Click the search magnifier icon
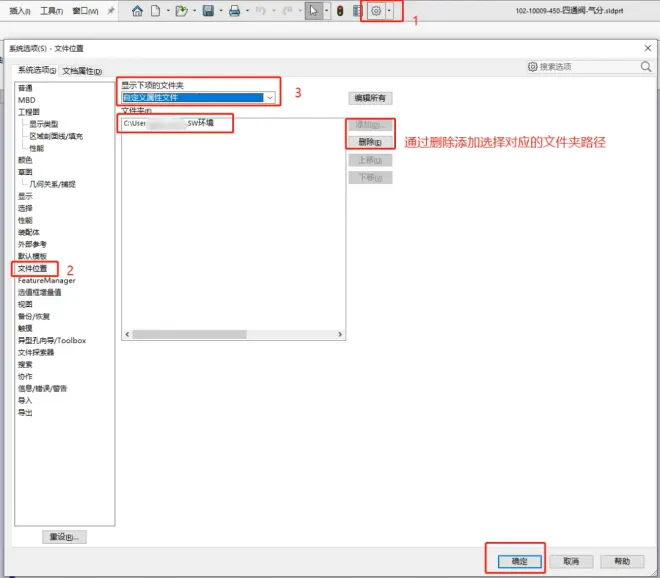The width and height of the screenshot is (660, 578). pyautogui.click(x=646, y=67)
